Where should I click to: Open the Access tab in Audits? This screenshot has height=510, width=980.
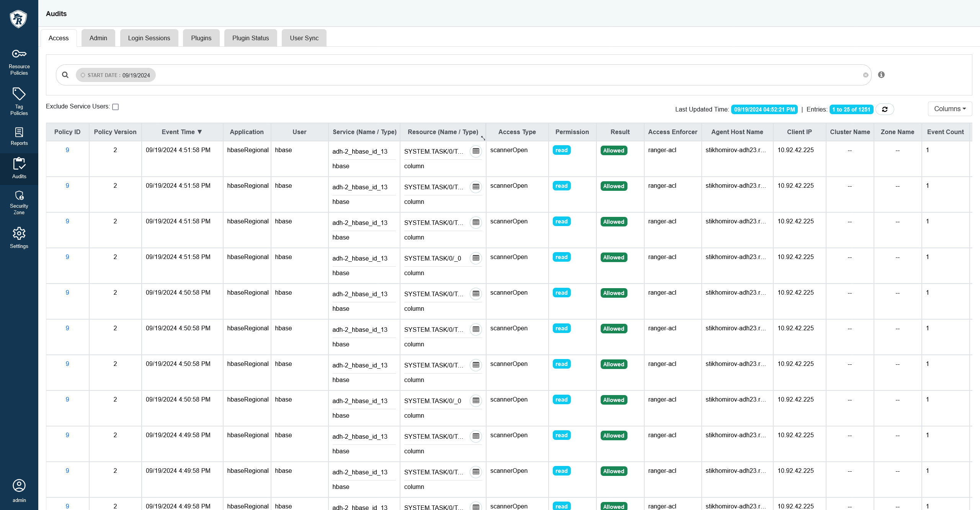click(58, 38)
